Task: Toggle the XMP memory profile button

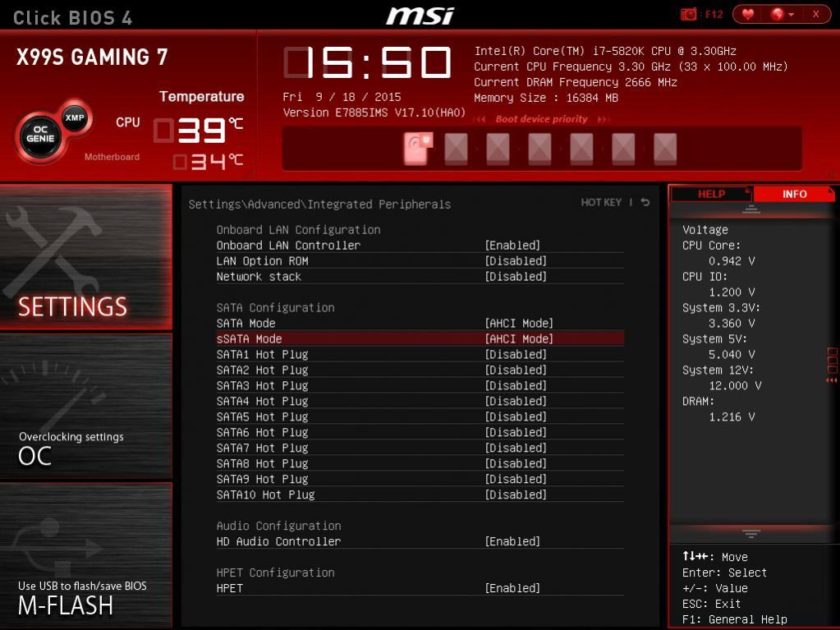Action: (75, 117)
